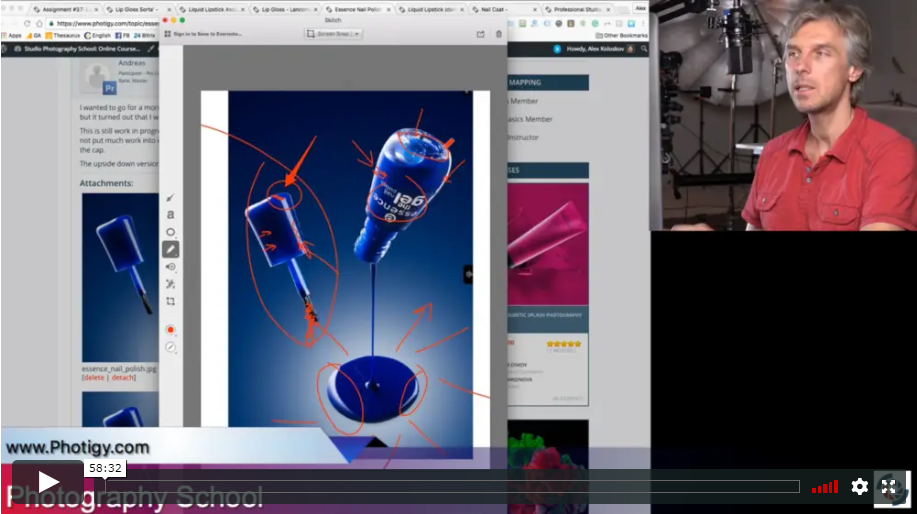This screenshot has width=917, height=514.
Task: Open the red color picker in Skitch
Action: (x=170, y=330)
